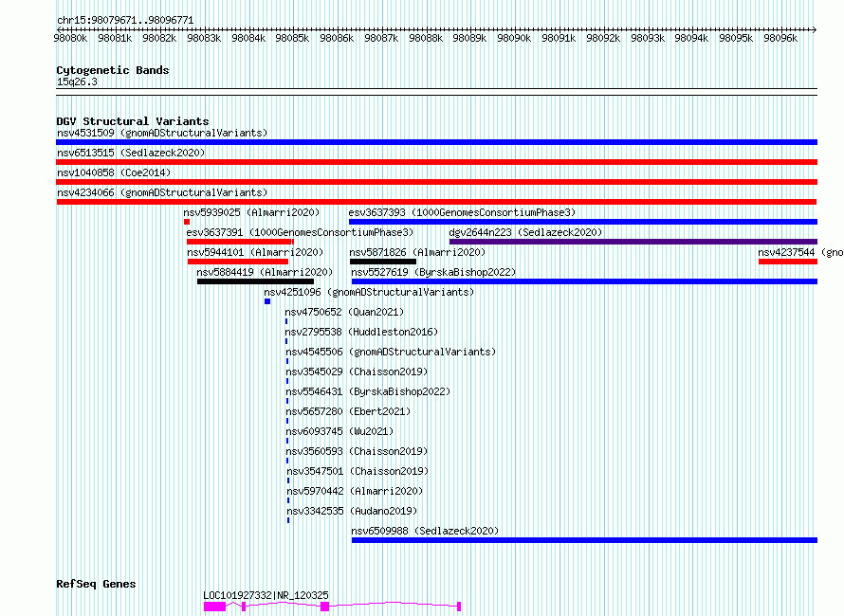Click the blue nsv6509988 variant bar
844x616 pixels.
coord(584,540)
